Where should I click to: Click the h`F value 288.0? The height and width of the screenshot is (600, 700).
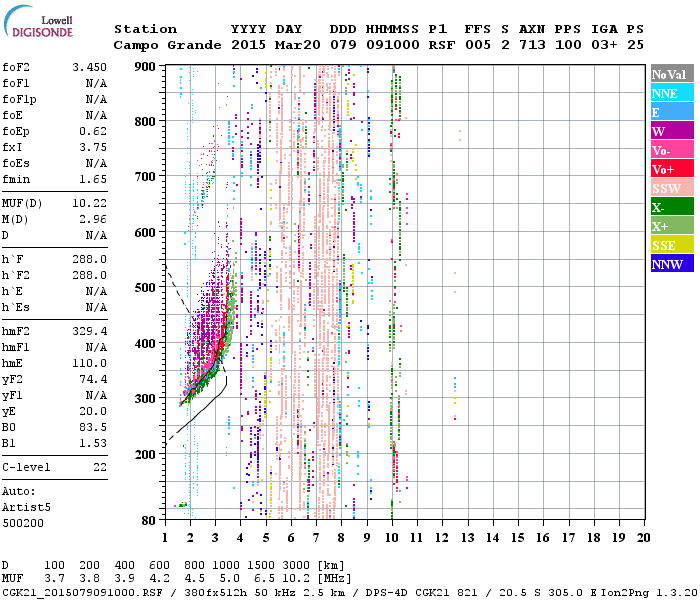89,259
